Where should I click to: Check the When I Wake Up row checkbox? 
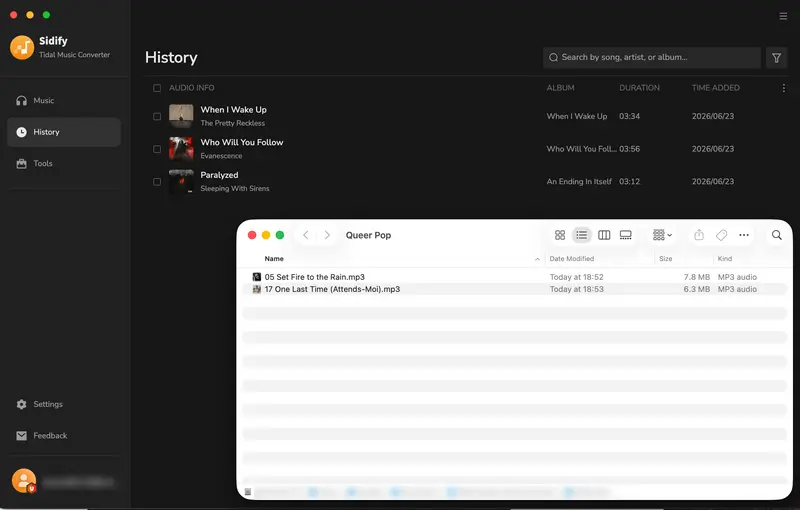(x=157, y=116)
